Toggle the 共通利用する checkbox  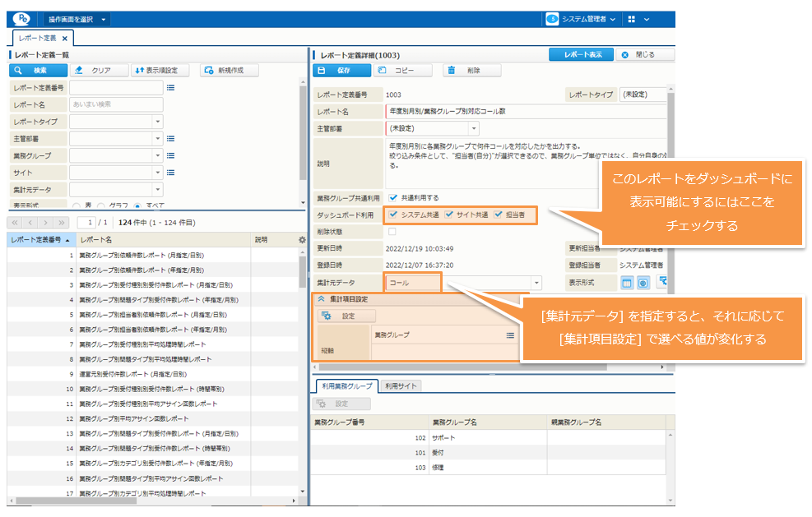392,198
